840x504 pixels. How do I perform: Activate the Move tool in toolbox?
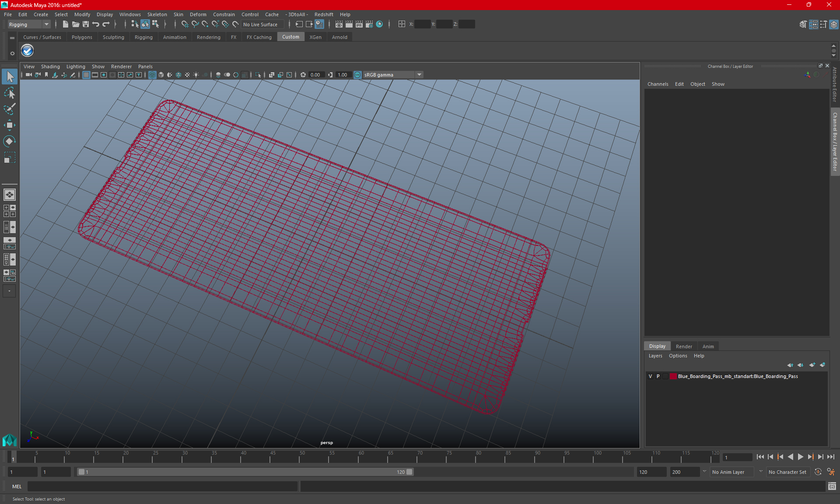(10, 125)
